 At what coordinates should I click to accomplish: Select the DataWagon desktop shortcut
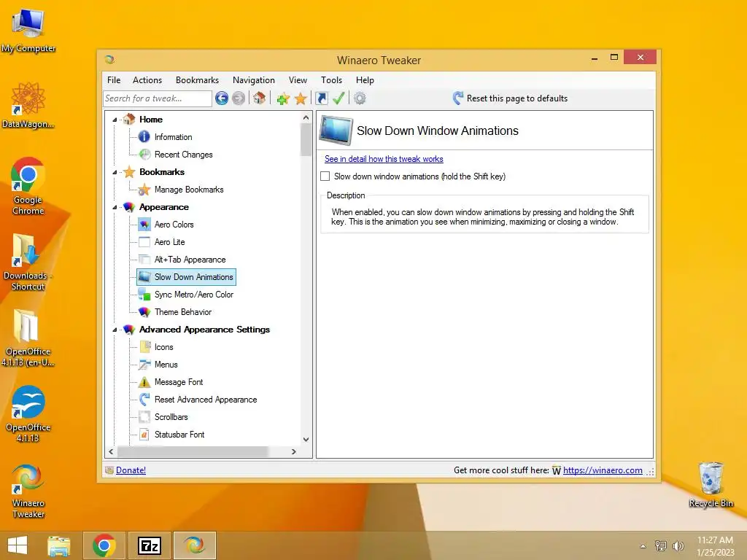(x=28, y=105)
